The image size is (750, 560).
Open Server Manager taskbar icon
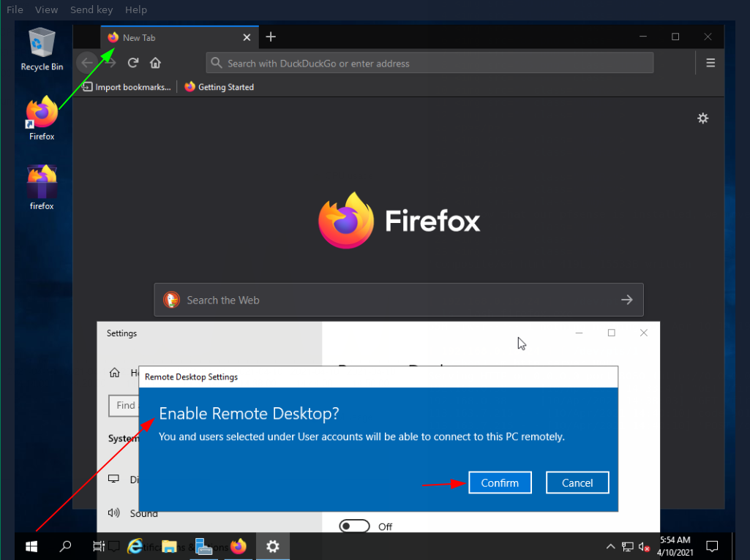click(203, 546)
